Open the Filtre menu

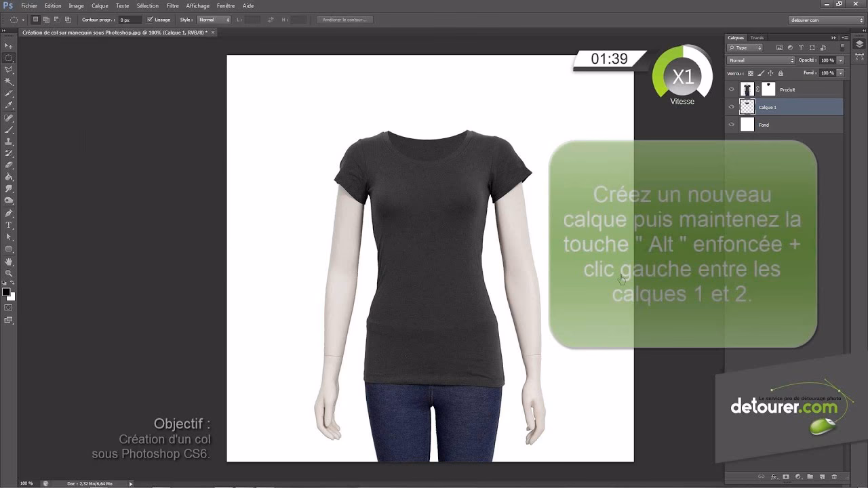point(172,5)
